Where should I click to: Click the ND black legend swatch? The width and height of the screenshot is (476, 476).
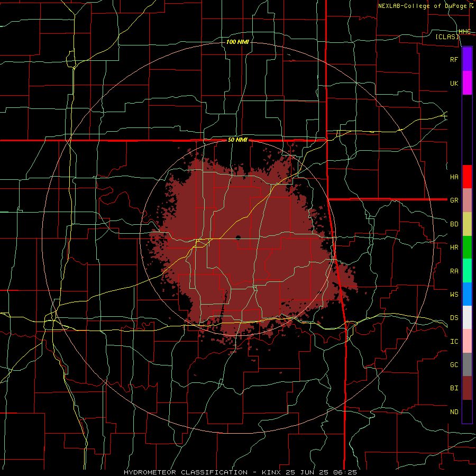467,411
